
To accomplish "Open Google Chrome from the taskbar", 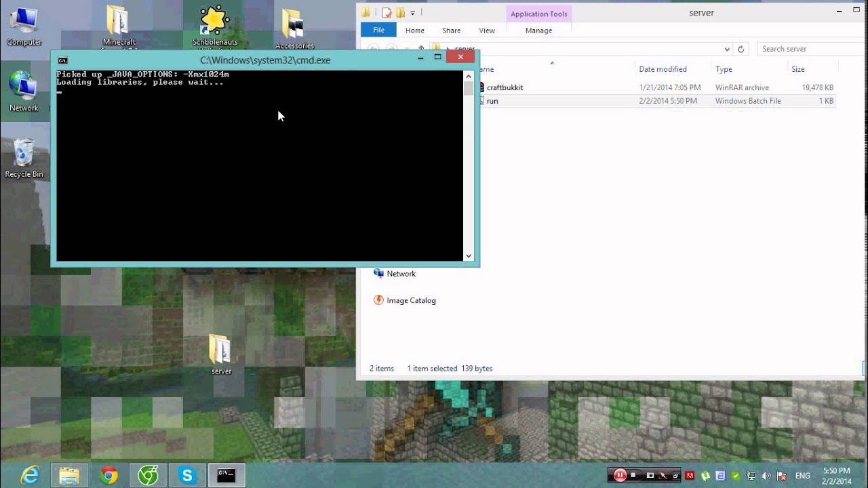I will tap(108, 476).
